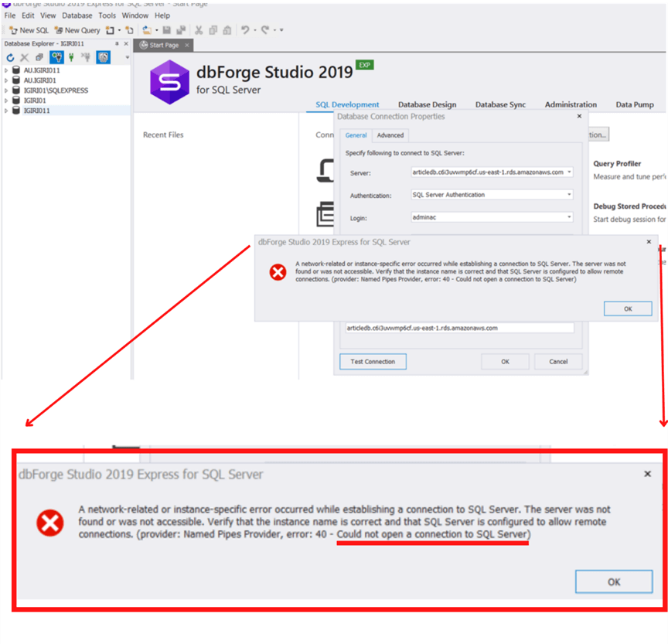Viewport: 668px width, 644px height.
Task: Open the Tools menu
Action: 107,15
